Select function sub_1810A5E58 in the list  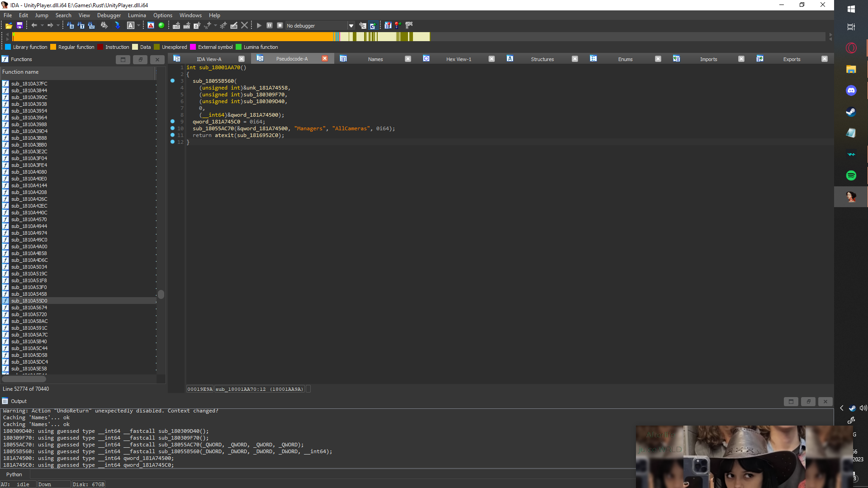click(29, 369)
